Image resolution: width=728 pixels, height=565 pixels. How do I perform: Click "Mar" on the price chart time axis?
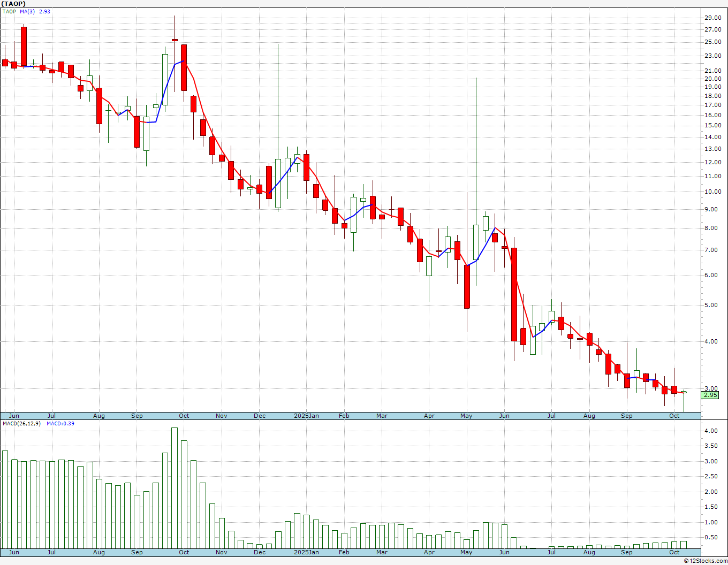382,416
